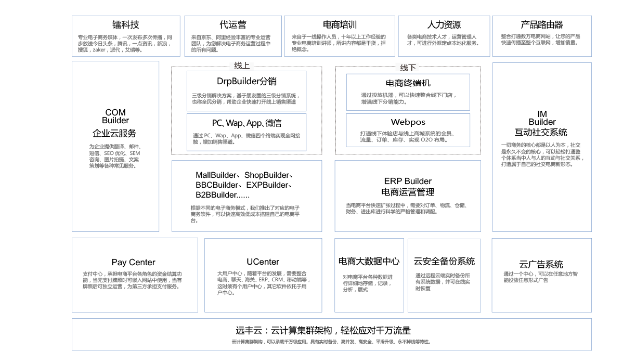Click description starting 来自于一线操作人员
The image size is (636, 364).
[339, 43]
